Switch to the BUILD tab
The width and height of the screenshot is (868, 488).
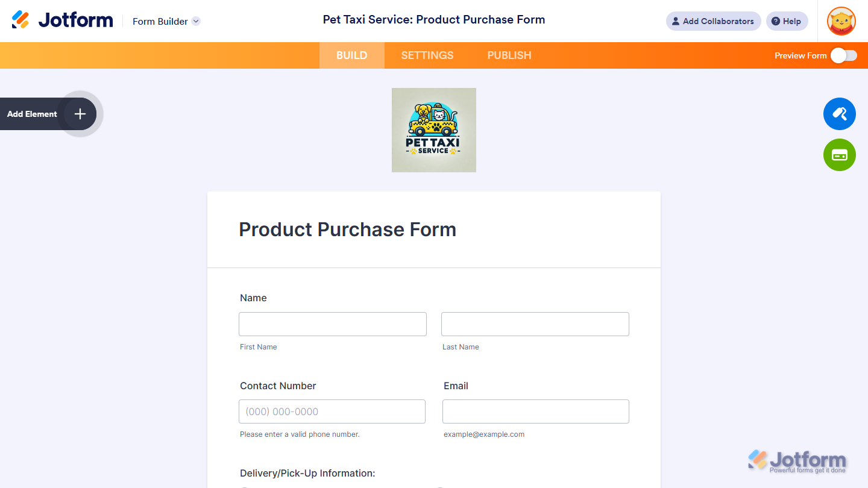coord(351,55)
